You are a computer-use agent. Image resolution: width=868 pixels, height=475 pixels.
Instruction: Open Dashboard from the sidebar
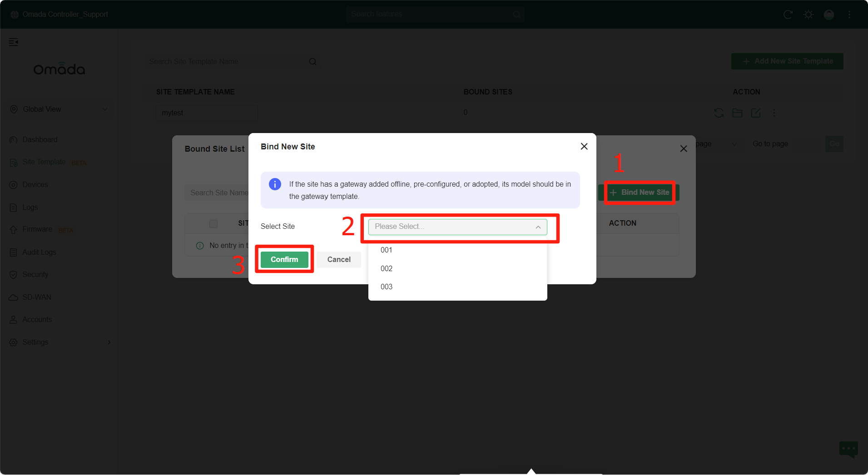click(40, 140)
